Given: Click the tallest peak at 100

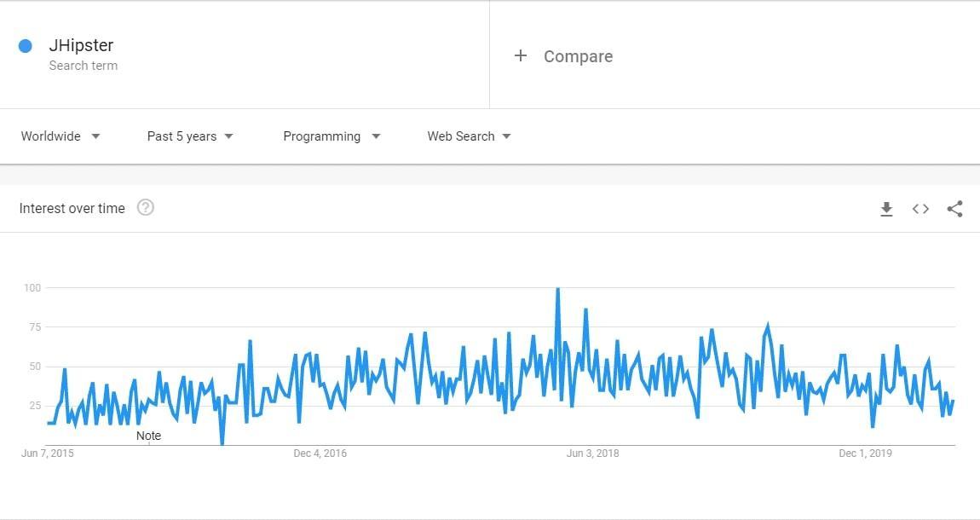Looking at the screenshot, I should point(557,290).
